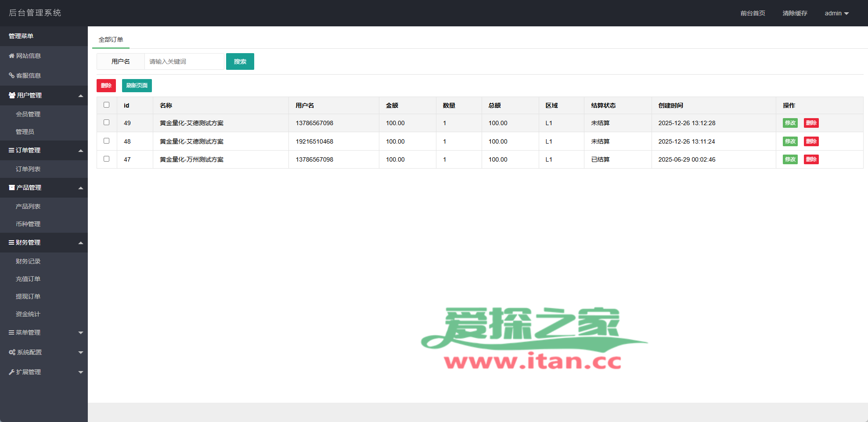This screenshot has height=422, width=868.
Task: Switch to the 全部订单 tab
Action: coord(111,40)
